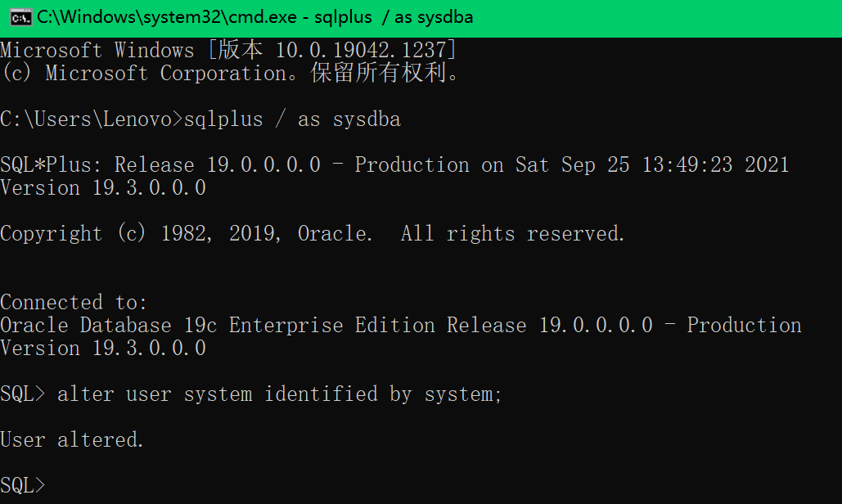Click the "All rights reserved." text
The width and height of the screenshot is (842, 504).
513,234
